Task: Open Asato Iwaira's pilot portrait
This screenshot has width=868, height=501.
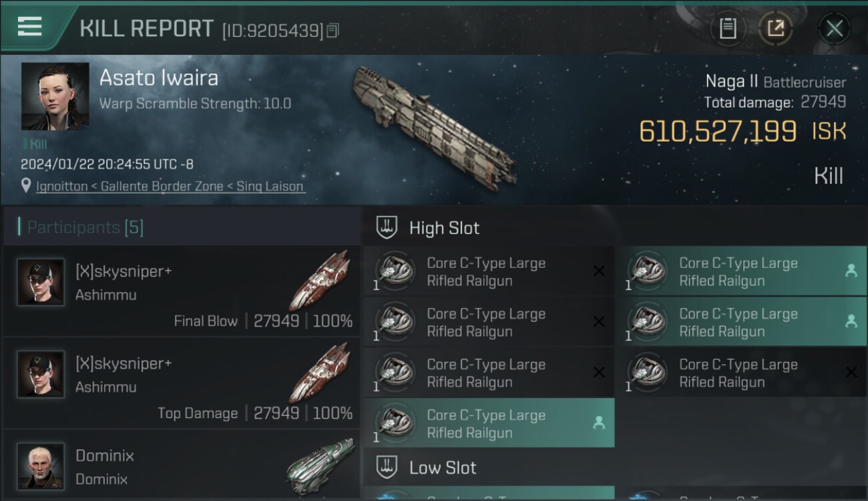Action: (55, 96)
